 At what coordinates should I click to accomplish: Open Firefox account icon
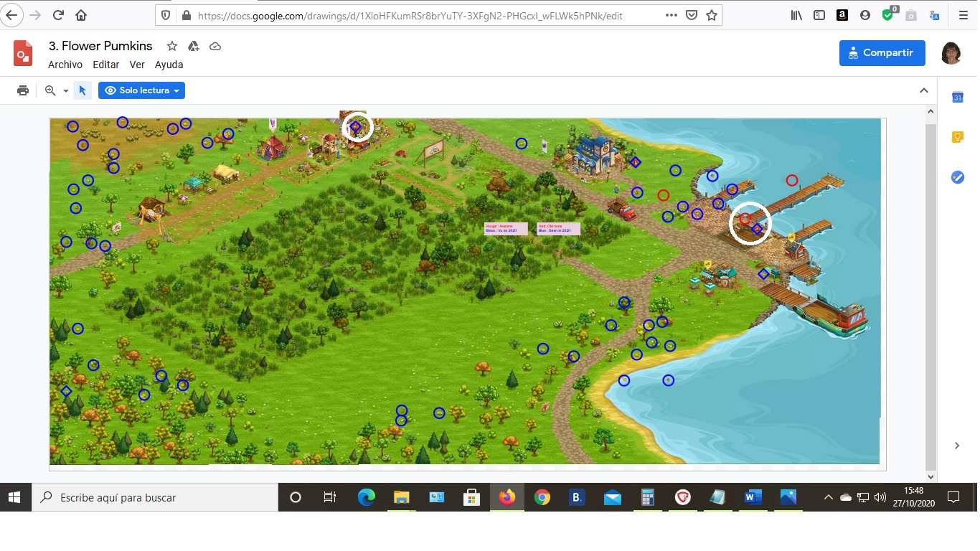point(865,15)
